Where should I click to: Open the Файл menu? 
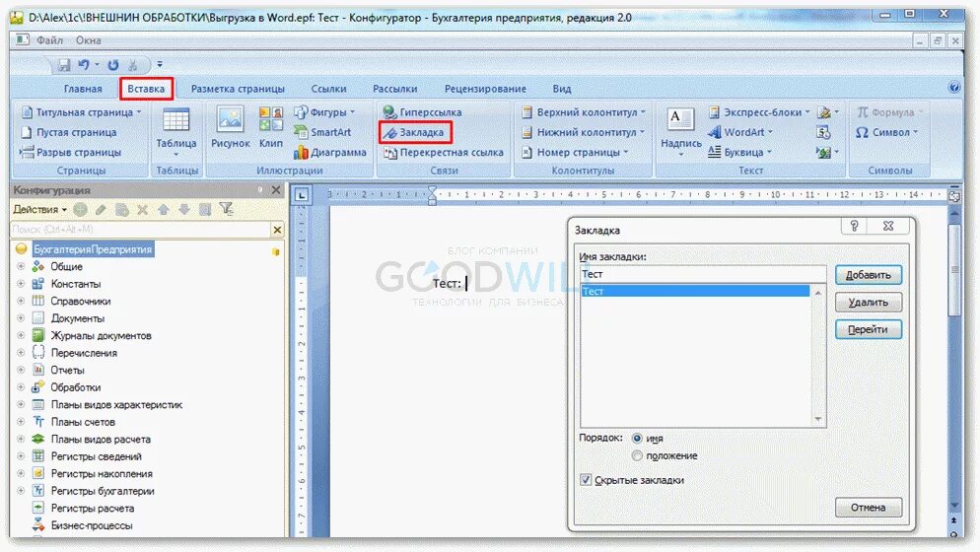49,40
